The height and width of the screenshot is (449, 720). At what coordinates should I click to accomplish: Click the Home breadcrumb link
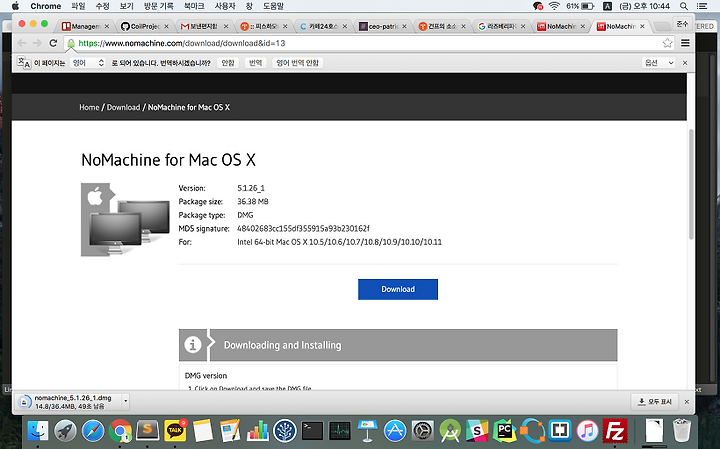tap(89, 107)
